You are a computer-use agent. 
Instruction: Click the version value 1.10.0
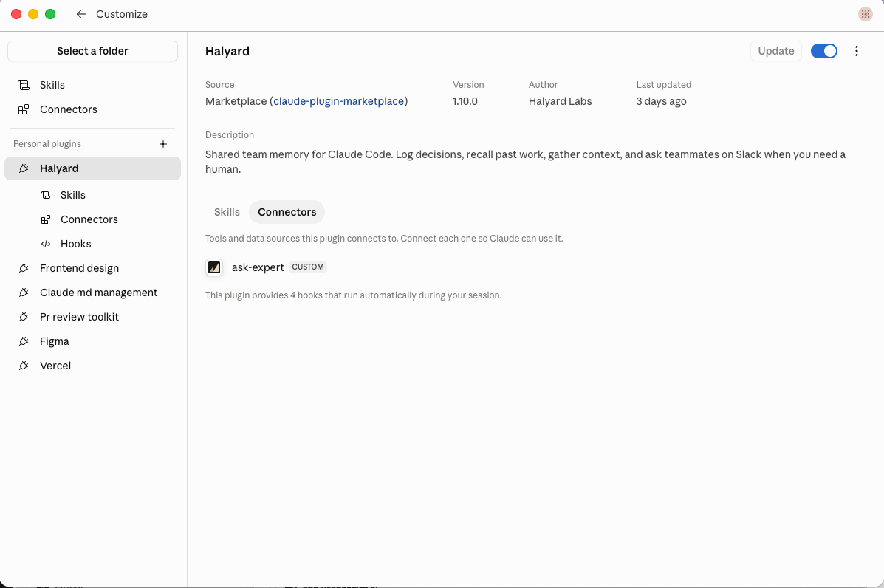point(465,101)
